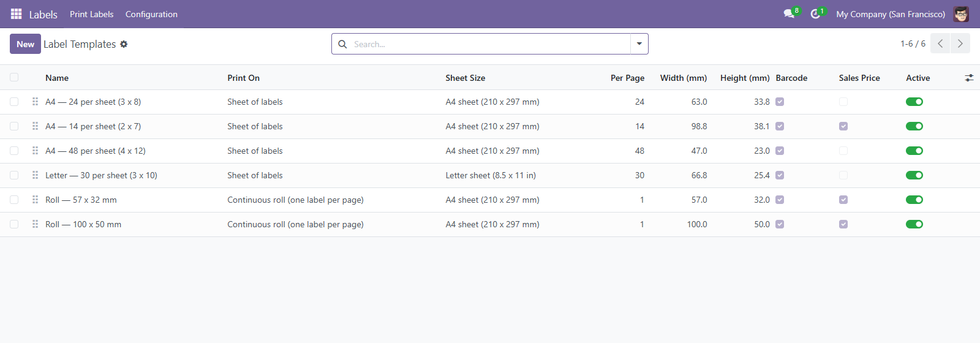This screenshot has height=343, width=980.
Task: Select row Roll — 57 x 32 mm checkbox
Action: (14, 200)
